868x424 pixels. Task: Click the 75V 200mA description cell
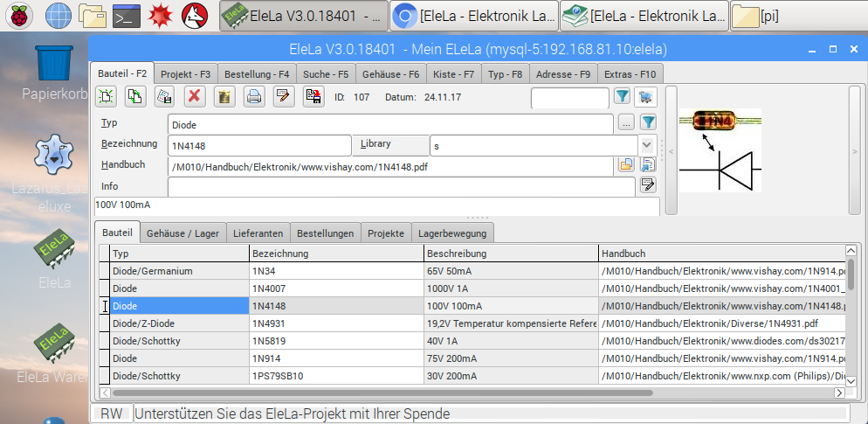[x=511, y=358]
